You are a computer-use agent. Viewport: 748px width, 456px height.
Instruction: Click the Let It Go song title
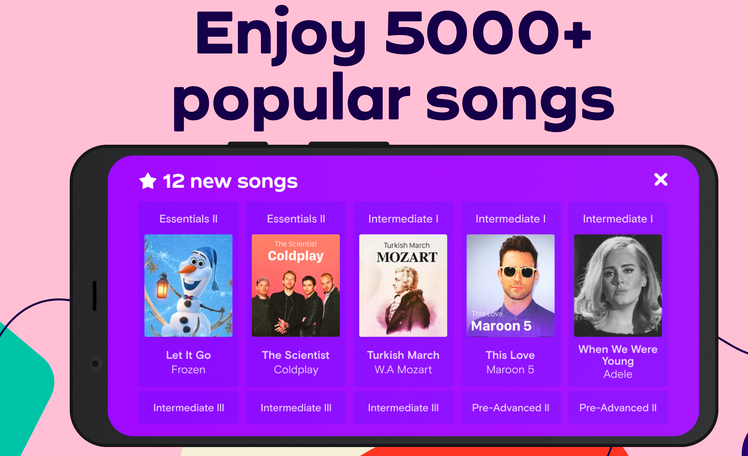188,355
